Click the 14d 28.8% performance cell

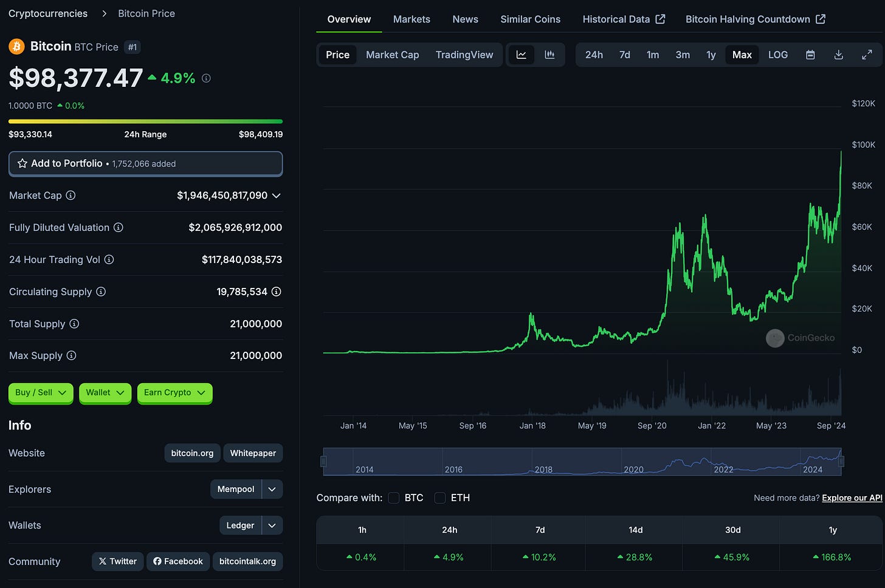(635, 557)
